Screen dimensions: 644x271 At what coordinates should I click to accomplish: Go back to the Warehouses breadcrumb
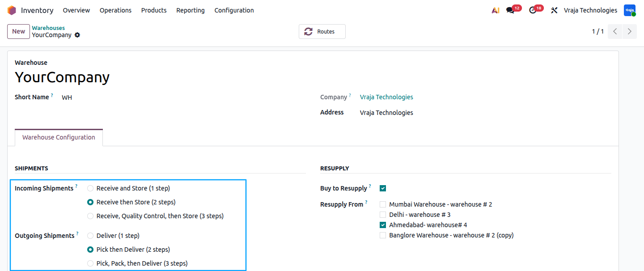pos(48,28)
